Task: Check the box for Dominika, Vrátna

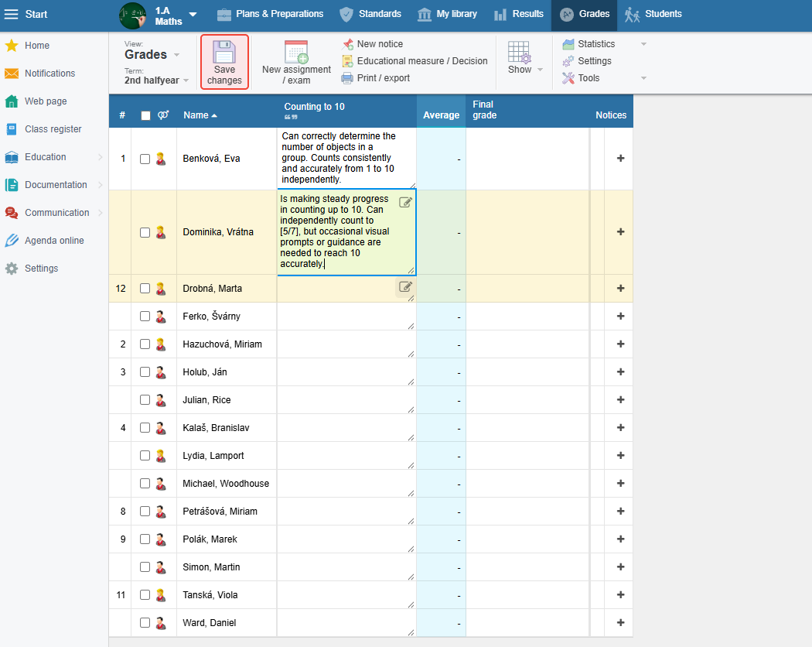Action: (x=145, y=233)
